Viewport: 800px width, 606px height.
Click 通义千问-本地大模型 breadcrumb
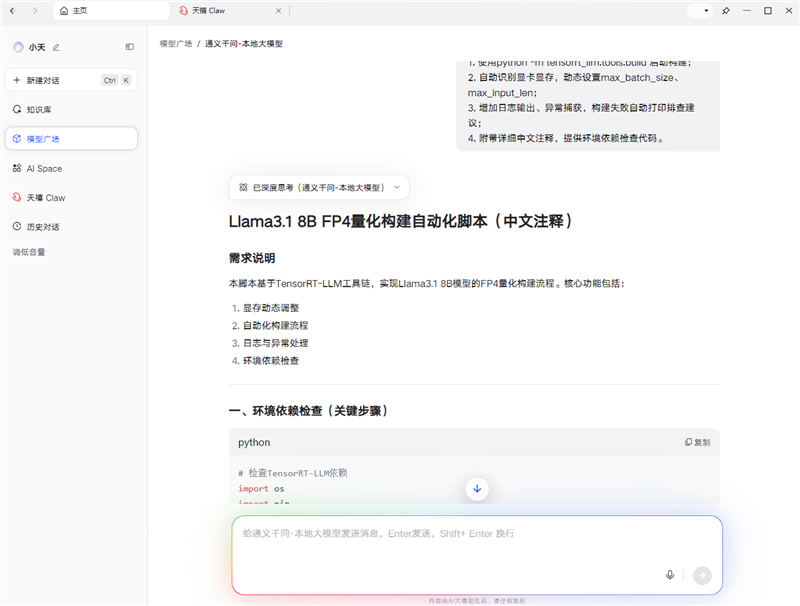point(244,44)
